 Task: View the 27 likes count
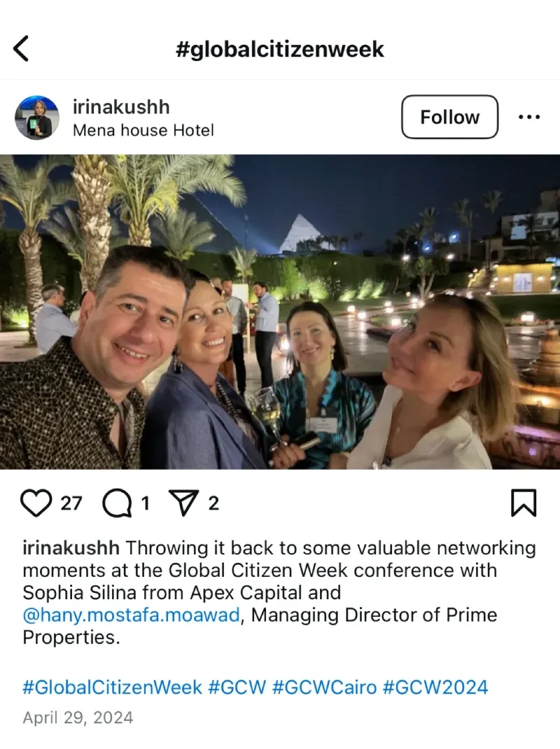71,503
